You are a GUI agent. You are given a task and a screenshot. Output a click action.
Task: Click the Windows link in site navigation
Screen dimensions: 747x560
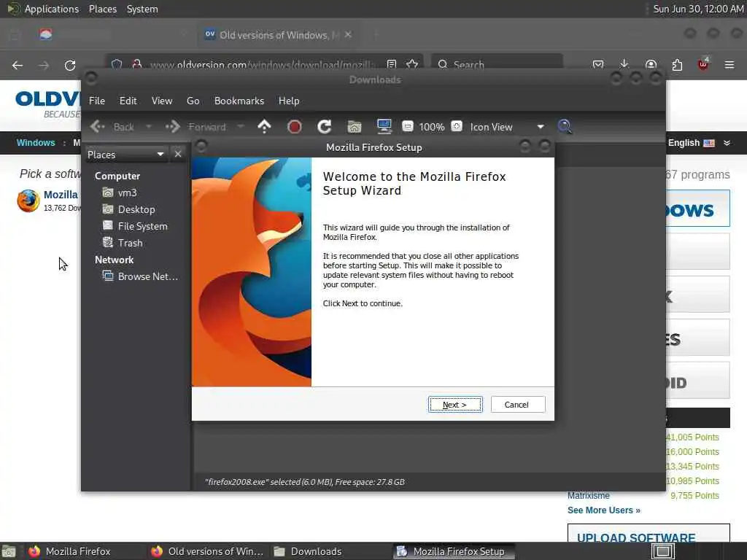coord(36,143)
